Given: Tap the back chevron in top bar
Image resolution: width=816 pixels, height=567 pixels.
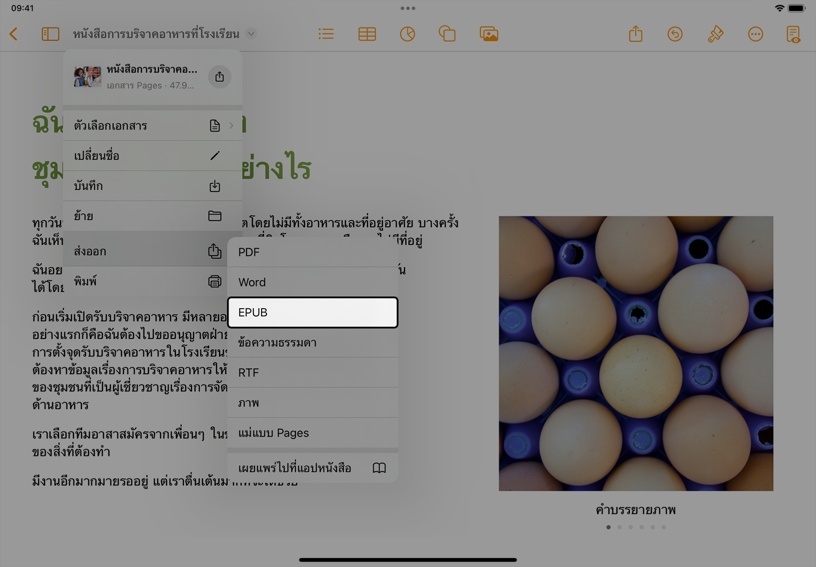Looking at the screenshot, I should [14, 34].
